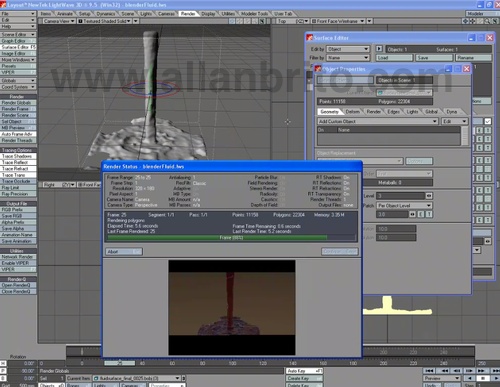This screenshot has width=500, height=387.
Task: Click the frame slider handle on the timeline
Action: pos(120,363)
